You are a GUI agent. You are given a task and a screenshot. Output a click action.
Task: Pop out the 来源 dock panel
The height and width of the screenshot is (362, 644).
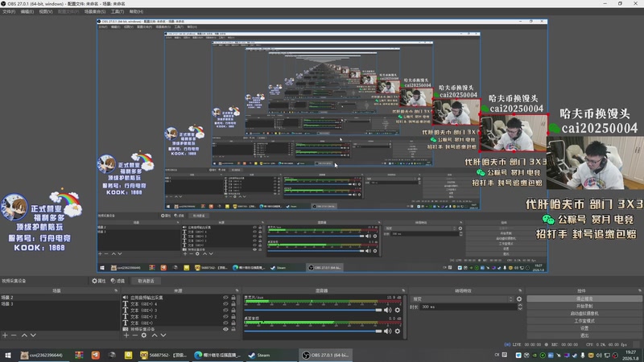pyautogui.click(x=237, y=290)
